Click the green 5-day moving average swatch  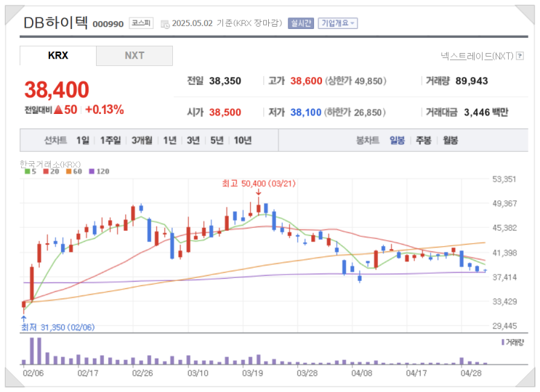point(27,171)
